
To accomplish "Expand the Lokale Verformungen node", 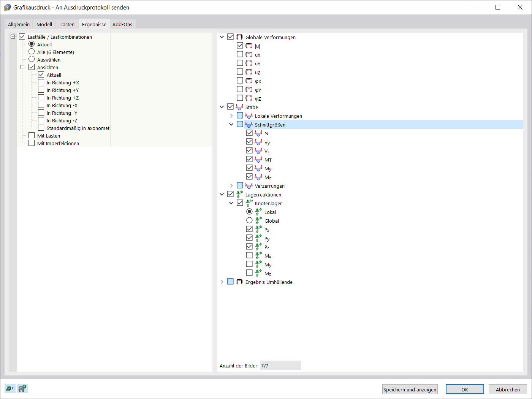I will click(x=231, y=116).
